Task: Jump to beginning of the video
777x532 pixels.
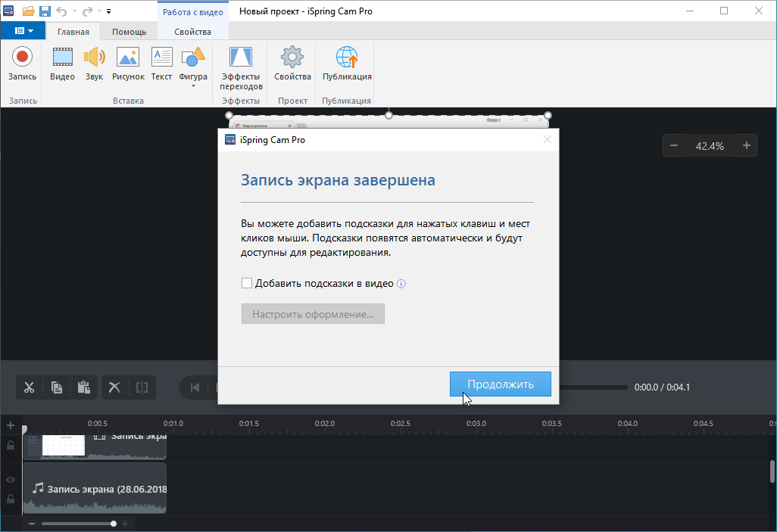Action: coord(195,387)
